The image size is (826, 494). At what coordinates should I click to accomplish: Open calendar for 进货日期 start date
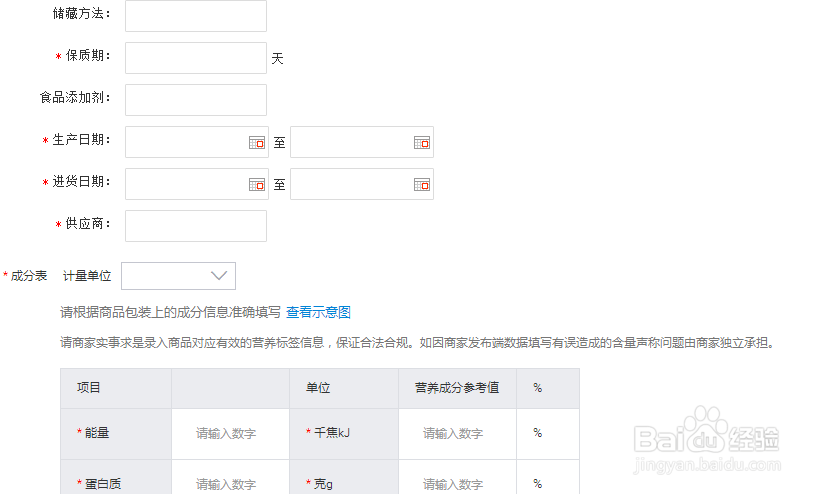(x=257, y=184)
